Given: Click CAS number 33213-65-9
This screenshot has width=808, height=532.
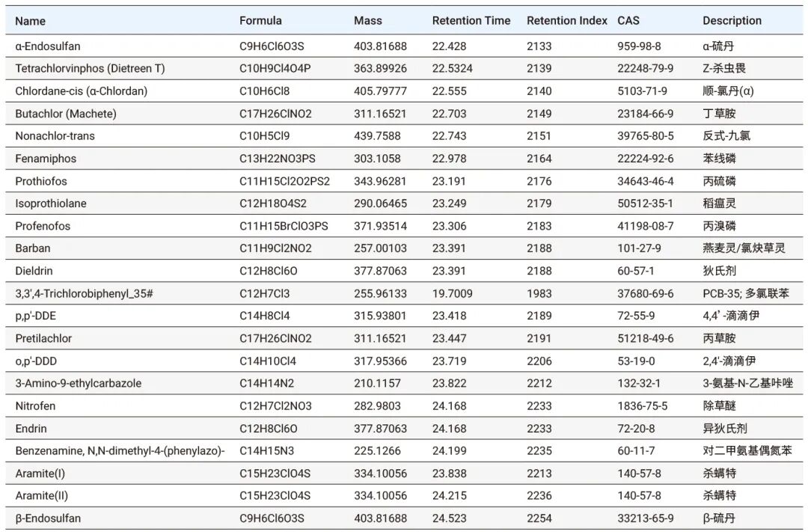Looking at the screenshot, I should point(645,518).
